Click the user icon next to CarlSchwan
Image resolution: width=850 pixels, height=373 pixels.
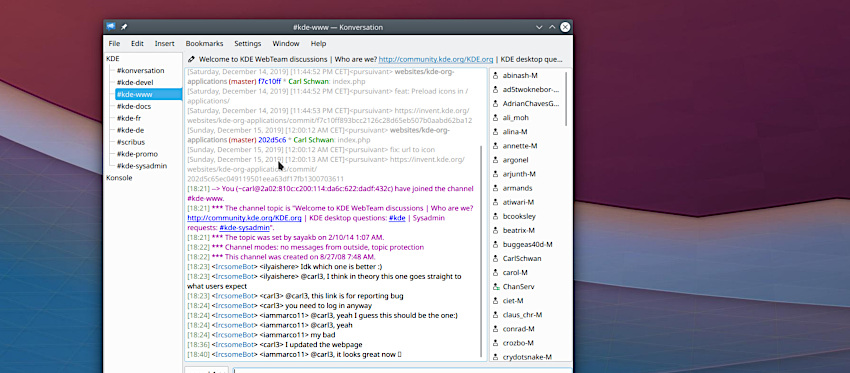coord(495,259)
